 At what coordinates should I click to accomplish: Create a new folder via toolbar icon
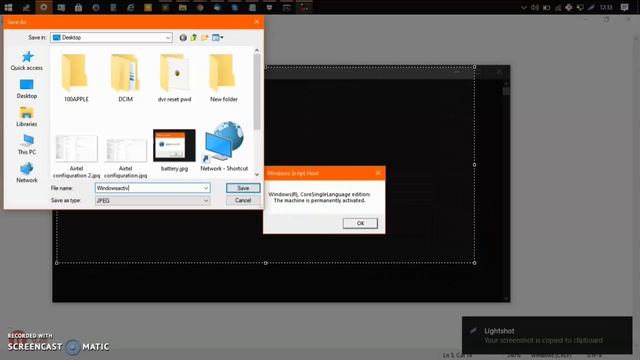point(204,38)
